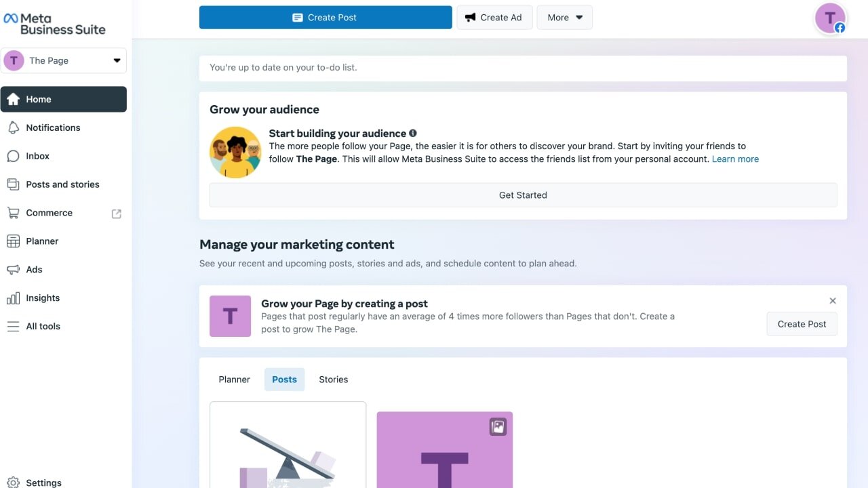
Task: Click Create Post in the grow banner
Action: tap(802, 324)
